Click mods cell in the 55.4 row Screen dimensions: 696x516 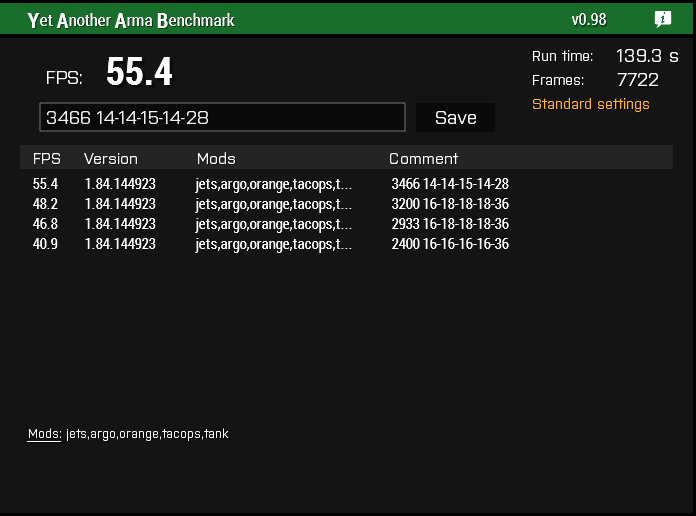pos(273,184)
